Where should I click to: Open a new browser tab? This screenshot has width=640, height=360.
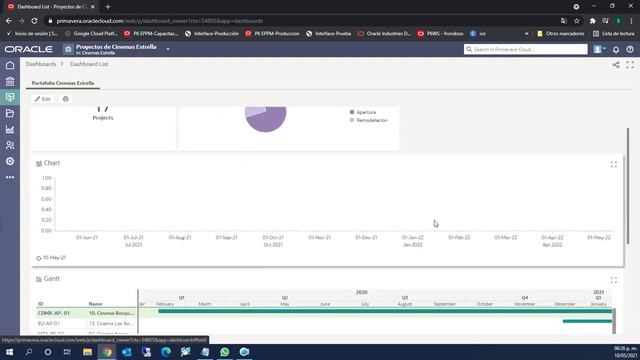108,7
